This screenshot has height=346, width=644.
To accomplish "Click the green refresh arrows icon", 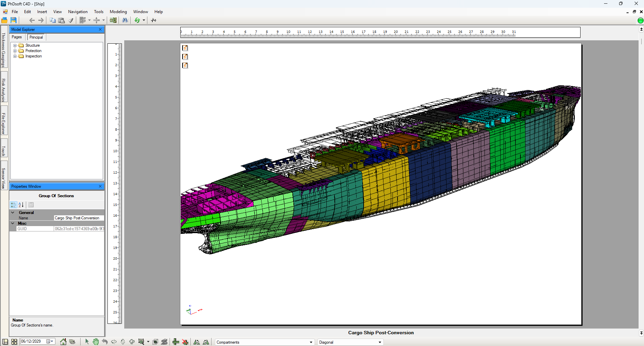I will (137, 20).
